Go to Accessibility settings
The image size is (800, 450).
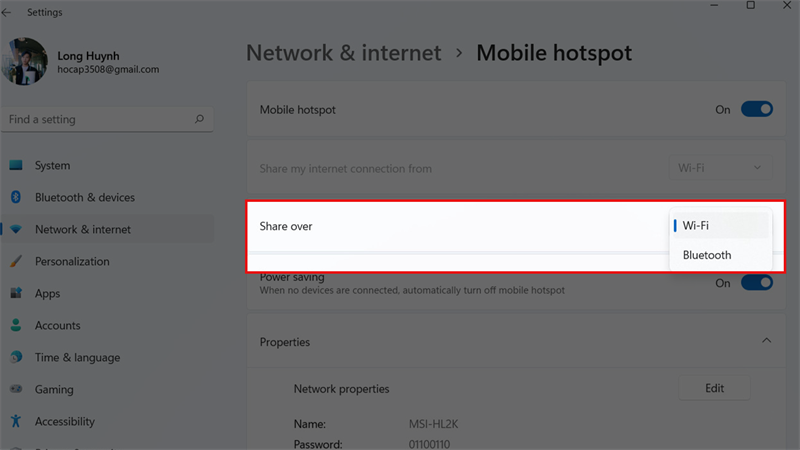tap(65, 422)
